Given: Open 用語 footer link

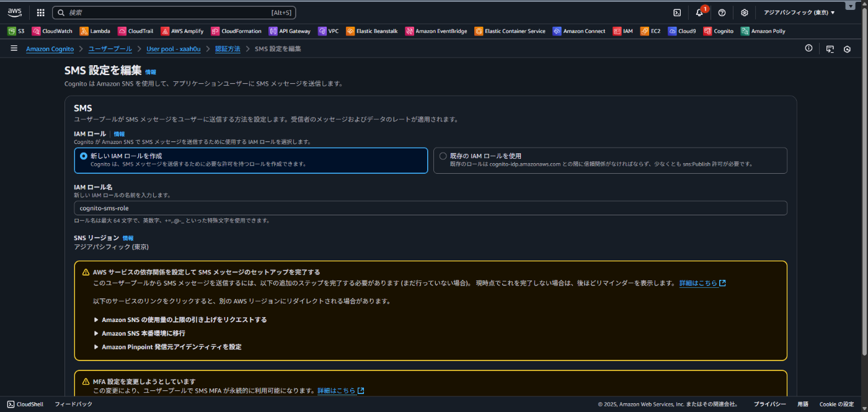Looking at the screenshot, I should click(802, 404).
